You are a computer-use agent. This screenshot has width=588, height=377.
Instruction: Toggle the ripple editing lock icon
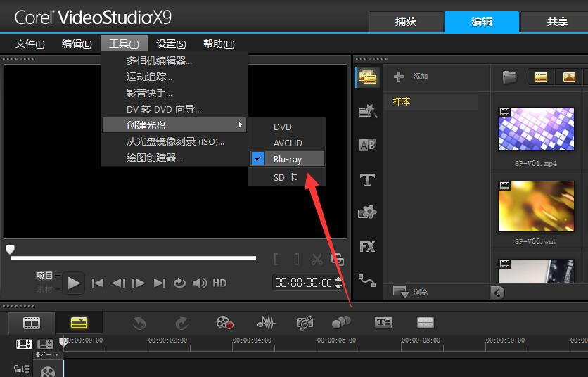coord(21,369)
